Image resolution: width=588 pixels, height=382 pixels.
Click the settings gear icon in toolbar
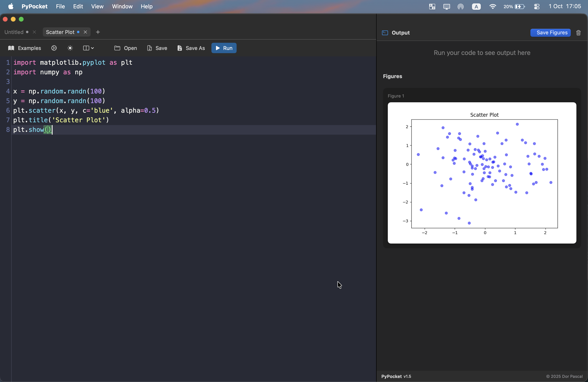tap(54, 48)
